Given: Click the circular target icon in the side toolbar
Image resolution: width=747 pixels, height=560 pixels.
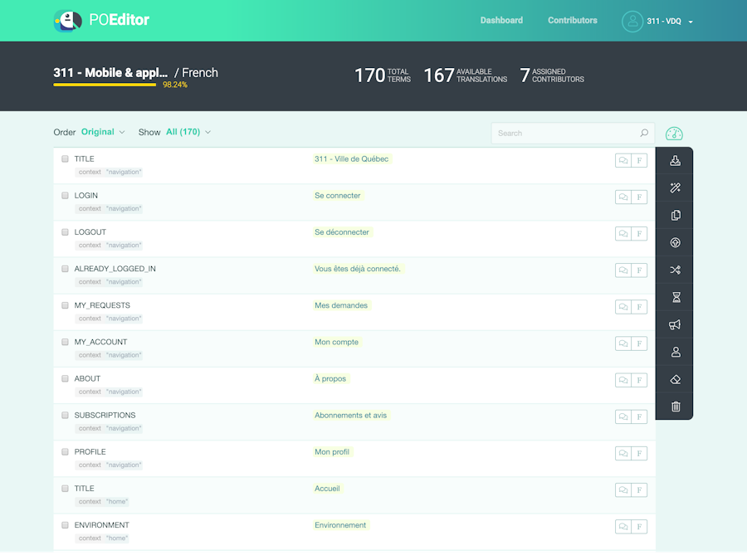Looking at the screenshot, I should point(675,242).
